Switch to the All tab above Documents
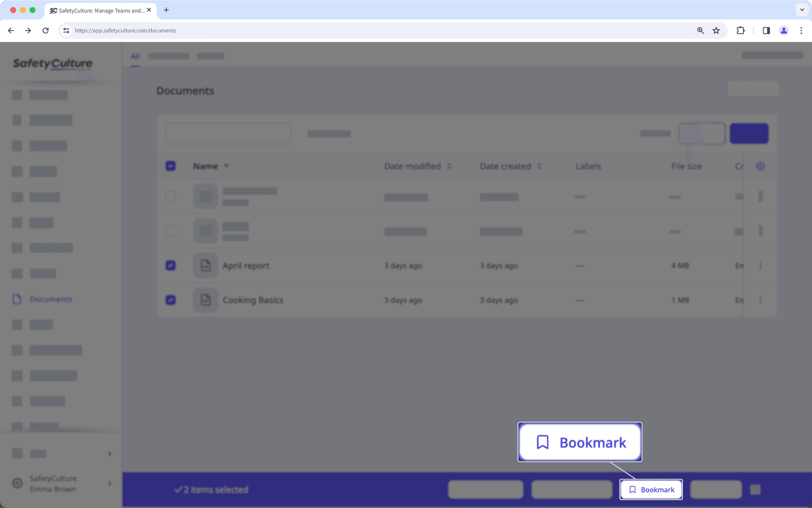This screenshot has height=508, width=812. tap(135, 56)
